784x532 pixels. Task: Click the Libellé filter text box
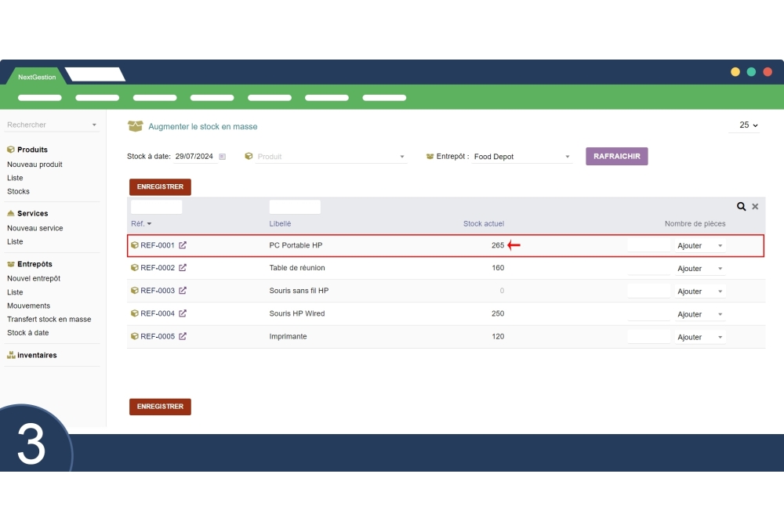[x=295, y=207]
